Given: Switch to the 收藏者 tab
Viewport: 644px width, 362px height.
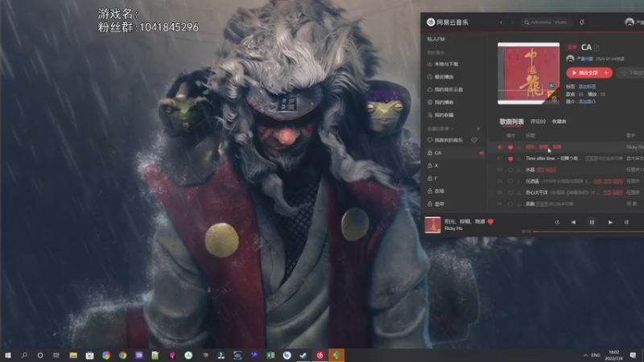Looking at the screenshot, I should 559,122.
